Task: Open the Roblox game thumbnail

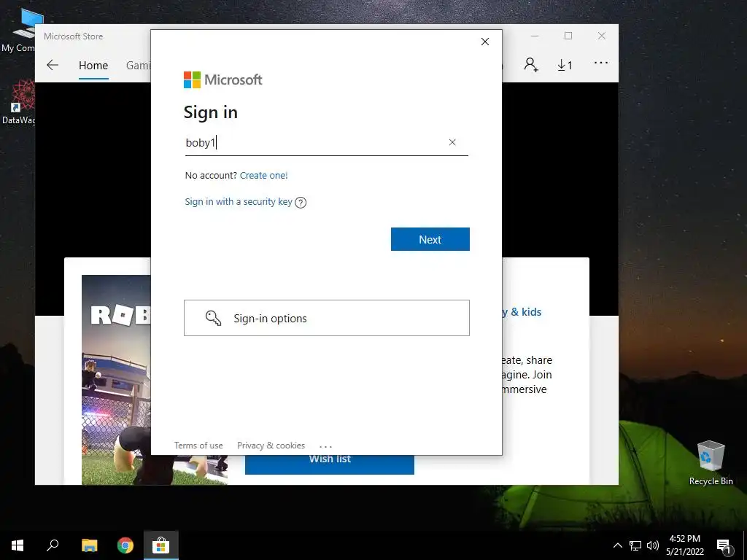Action: click(116, 379)
